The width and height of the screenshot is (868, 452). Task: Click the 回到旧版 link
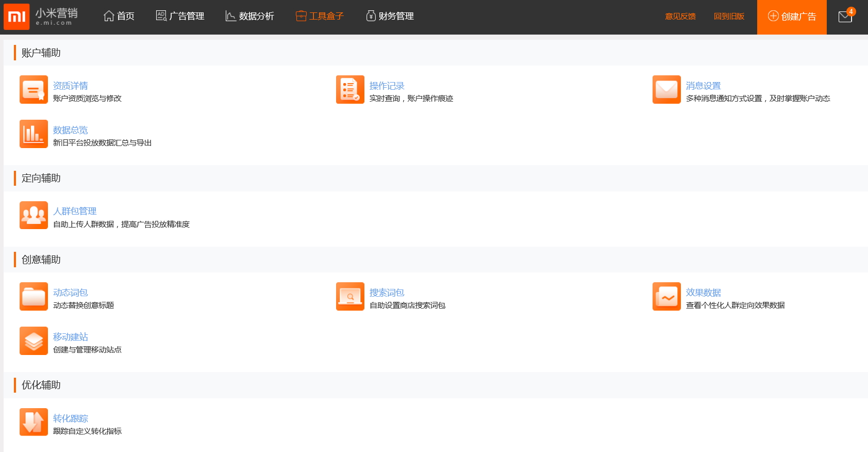click(729, 17)
